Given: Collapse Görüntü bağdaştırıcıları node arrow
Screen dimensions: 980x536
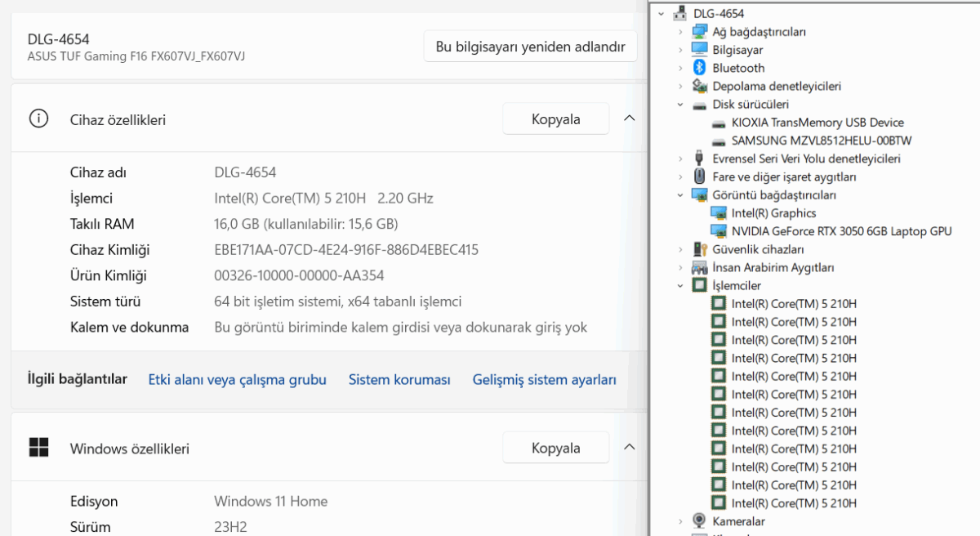Looking at the screenshot, I should 680,195.
